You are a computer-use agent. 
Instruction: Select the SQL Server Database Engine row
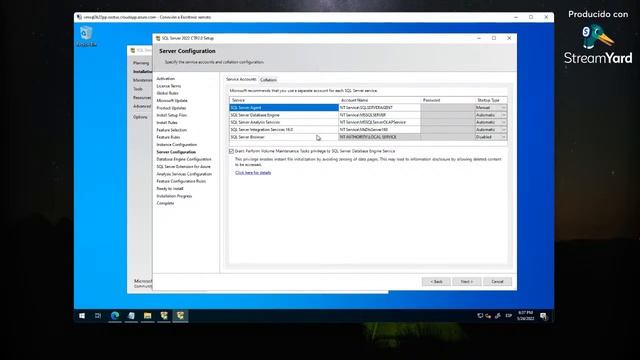tap(284, 115)
